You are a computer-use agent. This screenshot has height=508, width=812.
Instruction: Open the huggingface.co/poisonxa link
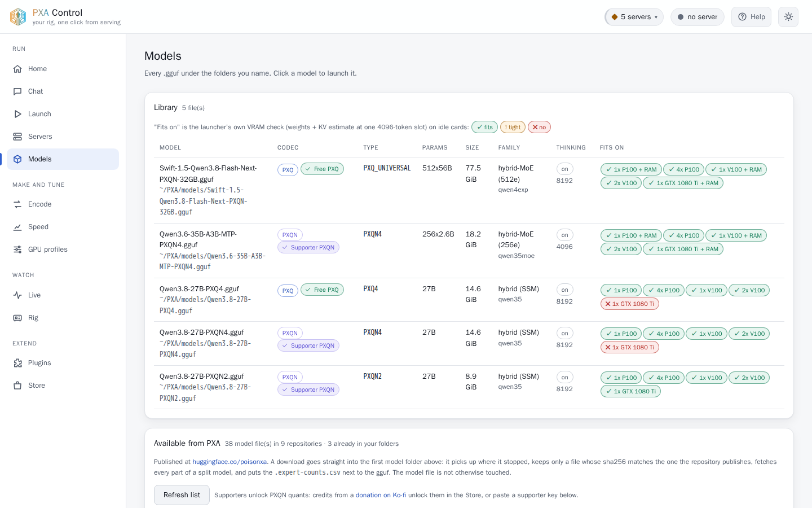(230, 462)
